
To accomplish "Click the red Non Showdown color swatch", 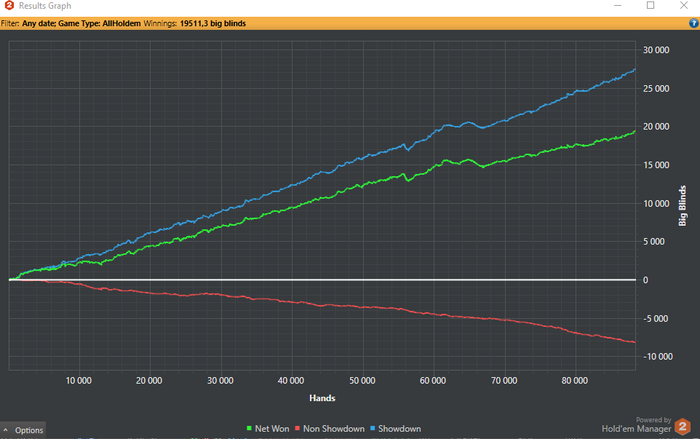I will (297, 429).
